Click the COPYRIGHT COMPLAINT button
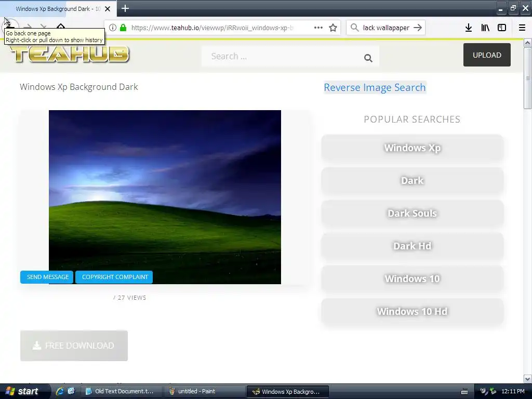Image resolution: width=532 pixels, height=399 pixels. (114, 277)
